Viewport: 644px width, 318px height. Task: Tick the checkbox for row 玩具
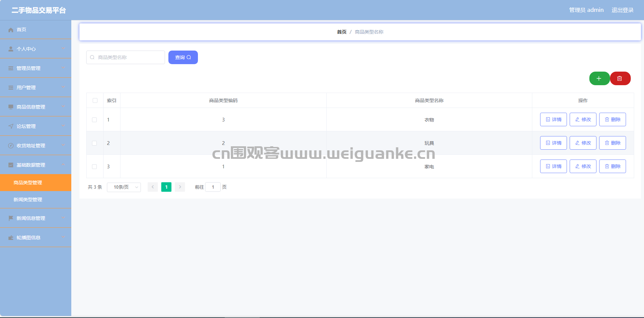(94, 143)
